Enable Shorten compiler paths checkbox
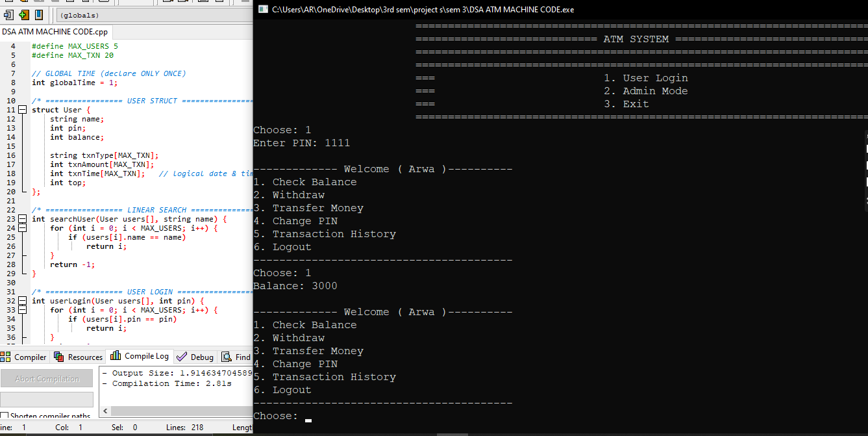Viewport: 868px width, 436px height. [x=5, y=416]
